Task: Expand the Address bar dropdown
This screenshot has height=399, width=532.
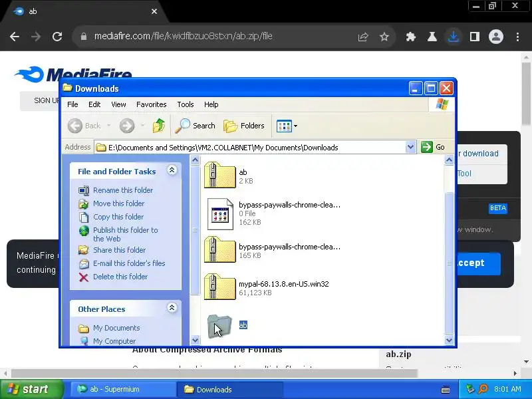Action: tap(410, 147)
